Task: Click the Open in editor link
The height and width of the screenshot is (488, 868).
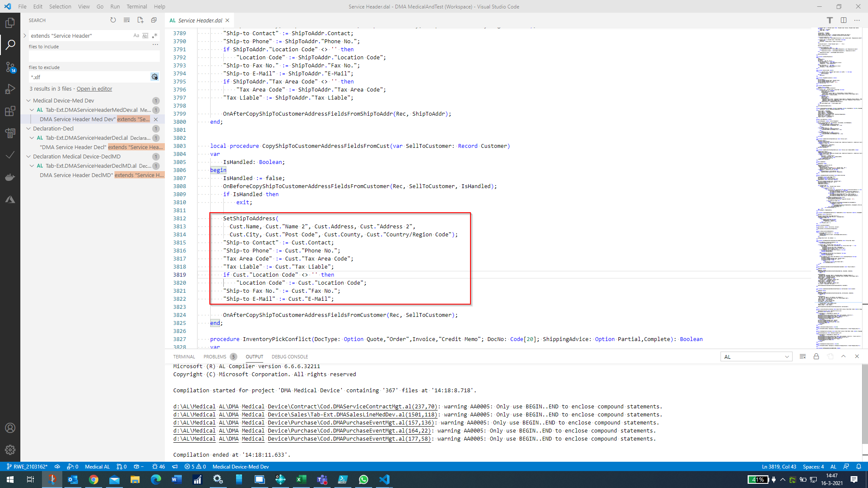Action: [x=95, y=89]
